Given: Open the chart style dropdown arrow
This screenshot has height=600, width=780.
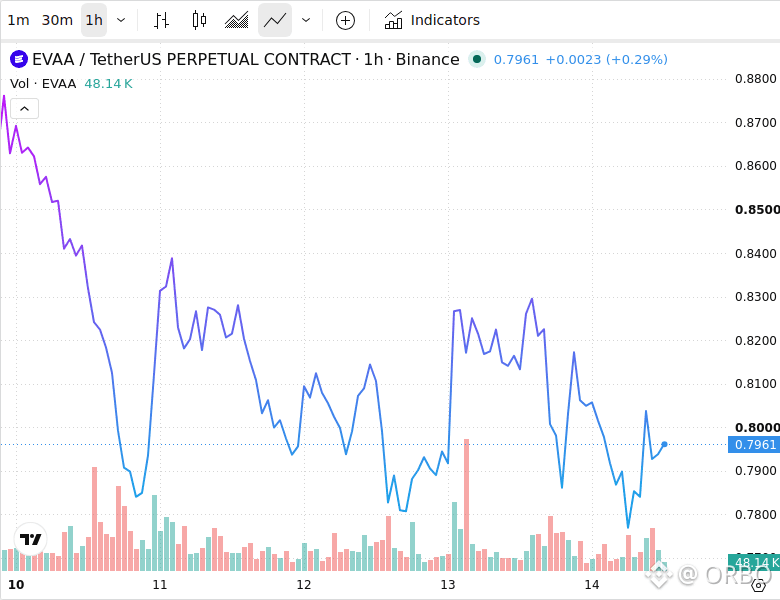Looking at the screenshot, I should (306, 20).
